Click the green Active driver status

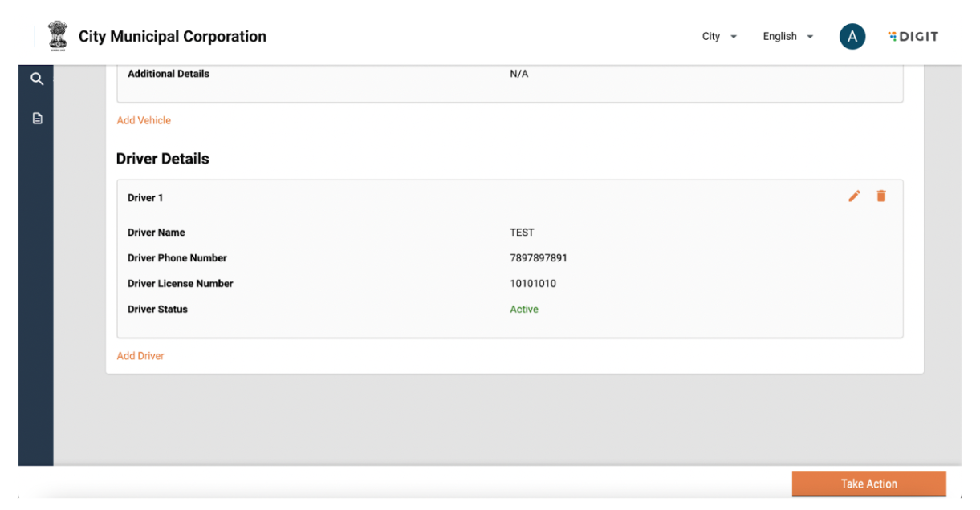[x=524, y=310]
